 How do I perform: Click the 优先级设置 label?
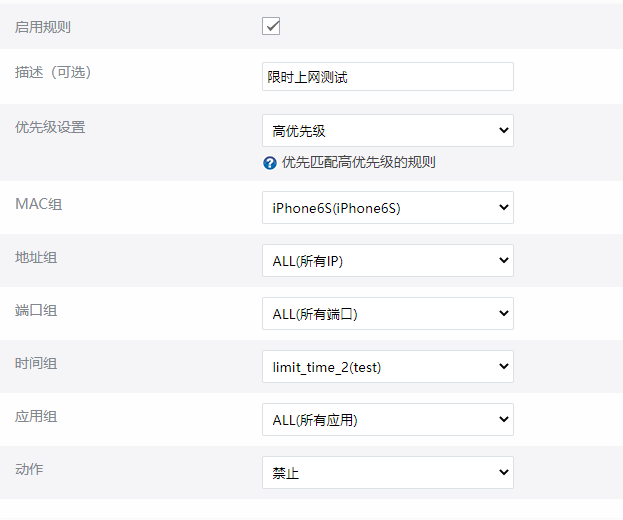50,128
